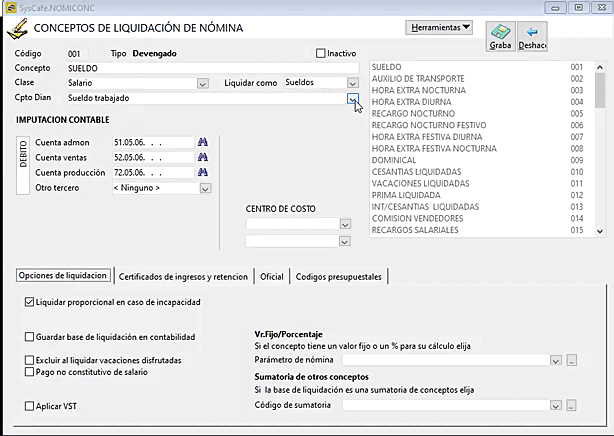Image resolution: width=614 pixels, height=436 pixels.
Task: Click the Cuenta producción account field
Action: [153, 172]
